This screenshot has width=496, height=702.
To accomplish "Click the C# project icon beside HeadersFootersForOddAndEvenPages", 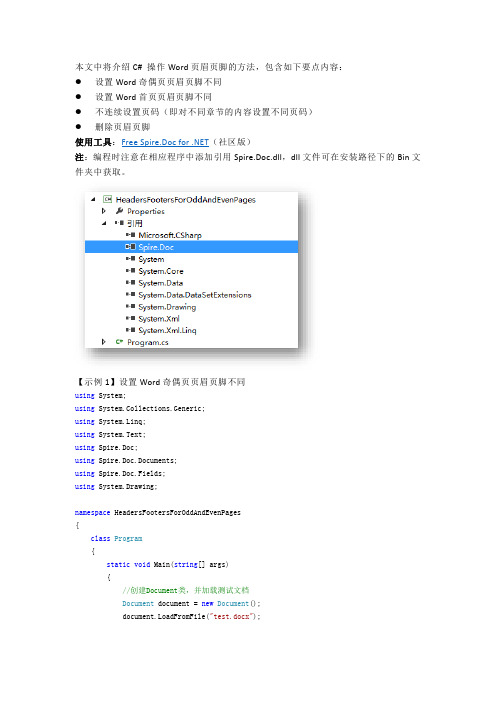I will [x=107, y=200].
